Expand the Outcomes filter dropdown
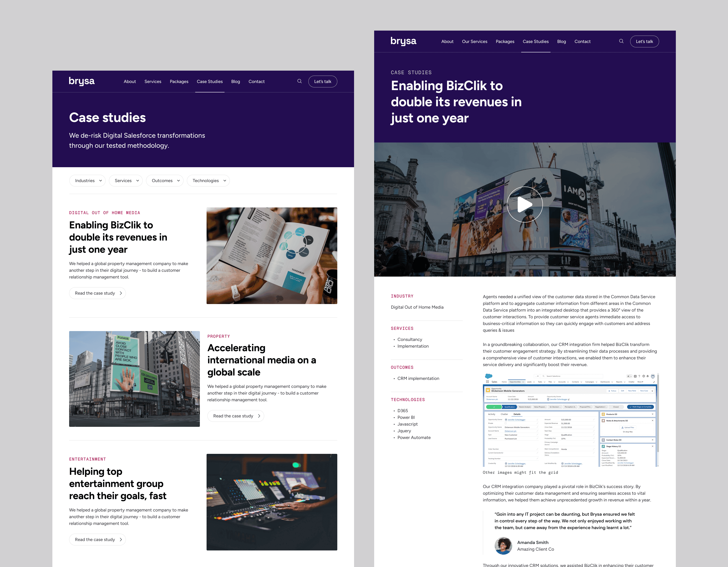728x567 pixels. 165,181
